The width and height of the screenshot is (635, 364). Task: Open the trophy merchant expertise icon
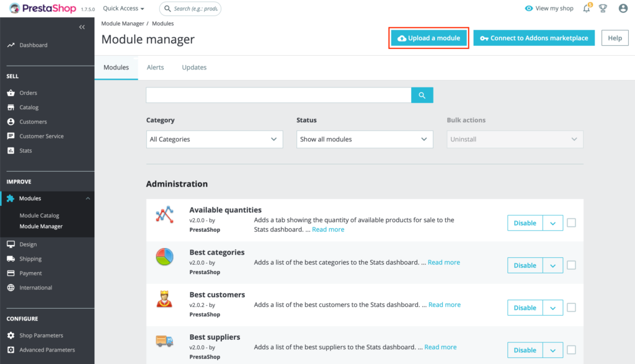point(603,8)
